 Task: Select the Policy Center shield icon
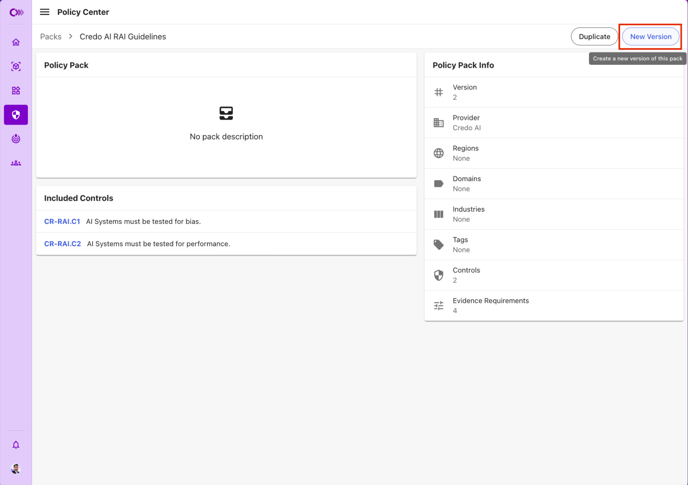16,115
